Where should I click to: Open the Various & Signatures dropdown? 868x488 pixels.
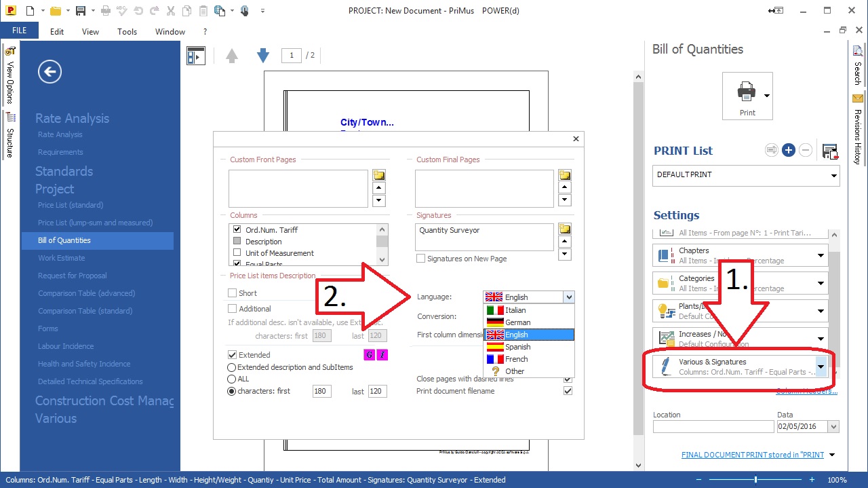(821, 367)
